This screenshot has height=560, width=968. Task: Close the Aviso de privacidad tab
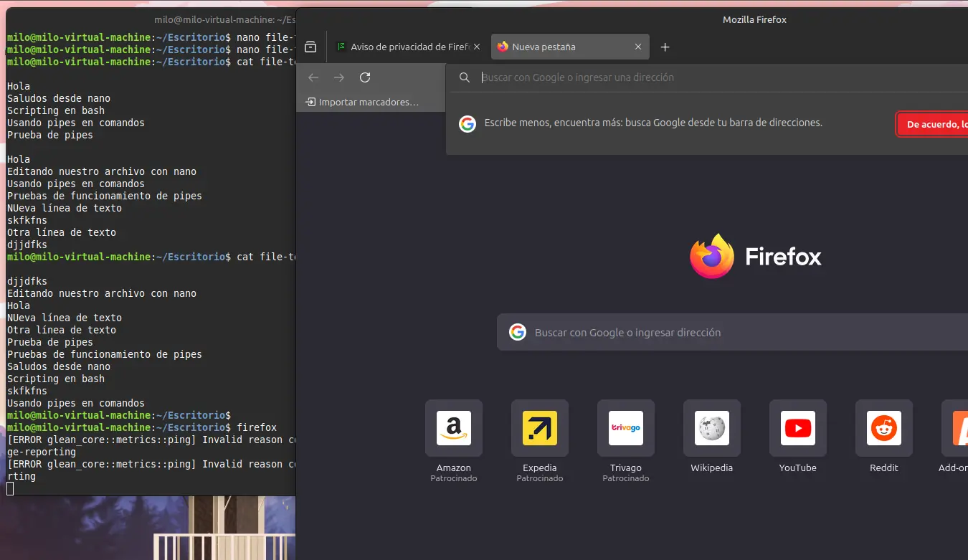point(477,47)
